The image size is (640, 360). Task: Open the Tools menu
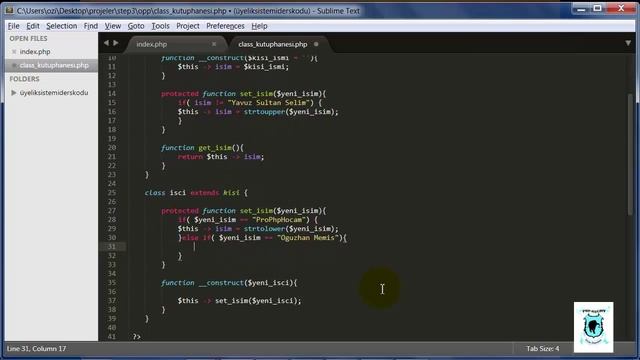[x=160, y=26]
